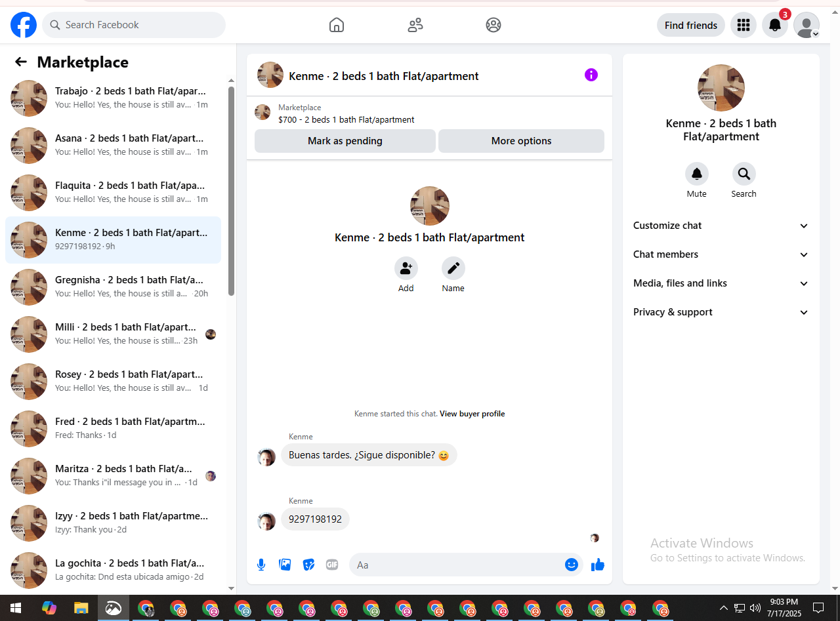Open the Gregnisha conversation

[x=113, y=287]
